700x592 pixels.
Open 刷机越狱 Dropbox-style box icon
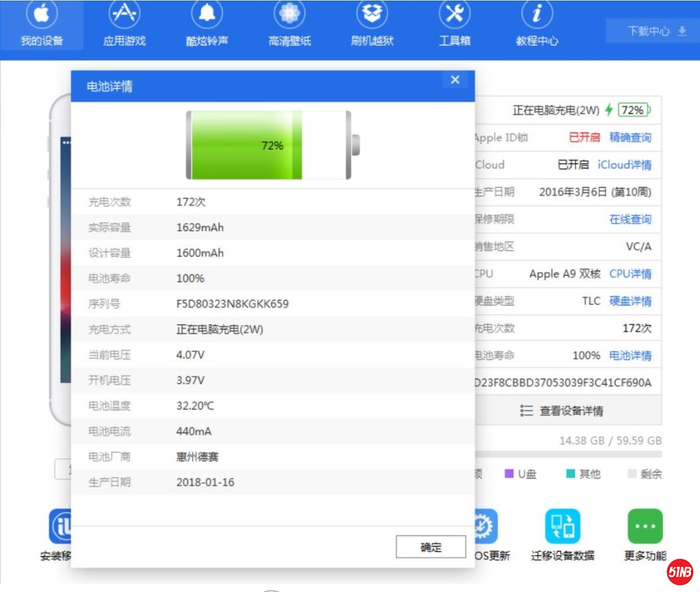(372, 15)
